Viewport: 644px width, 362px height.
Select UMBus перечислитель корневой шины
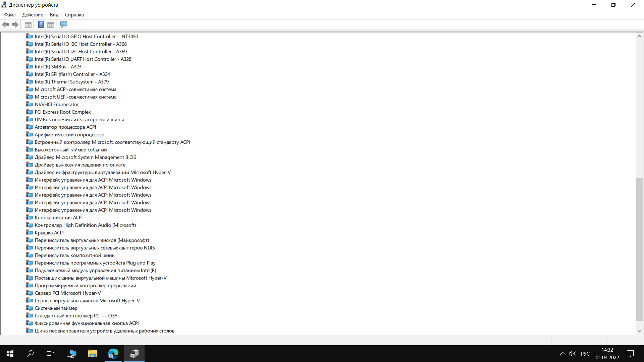[79, 119]
